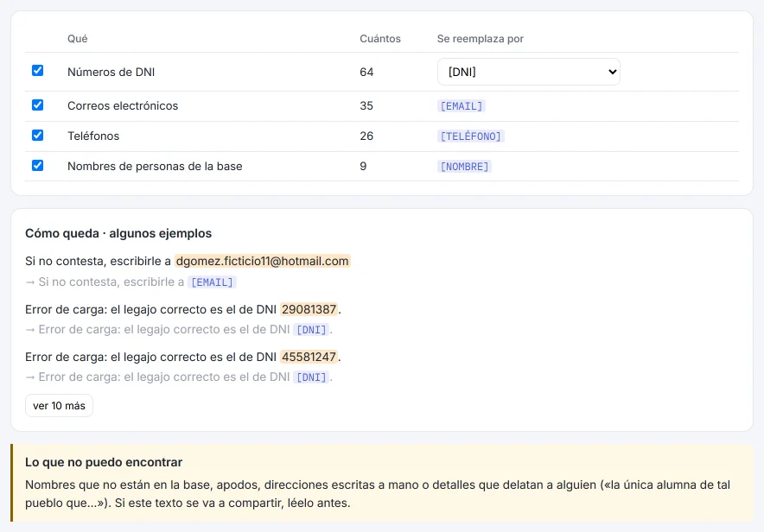This screenshot has width=764, height=532.
Task: Click the 'Lo que no puedo encontrar' heading
Action: 104,462
